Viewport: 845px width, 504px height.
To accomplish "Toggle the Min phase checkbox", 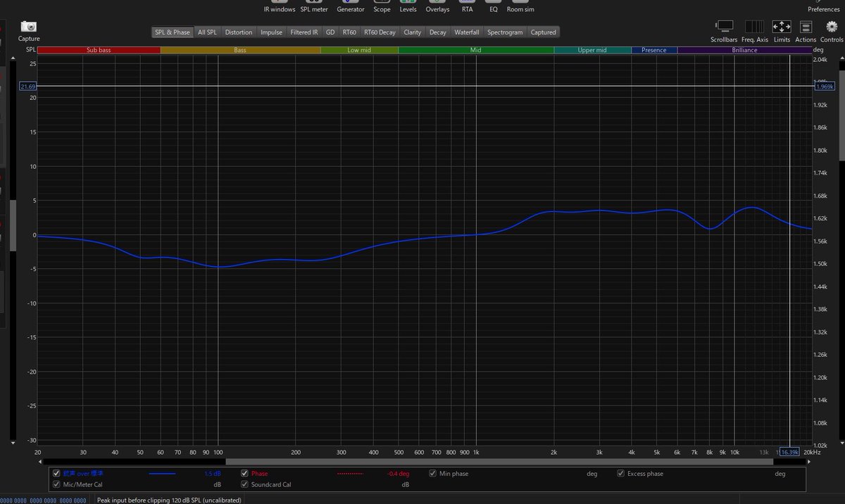I will (x=433, y=474).
